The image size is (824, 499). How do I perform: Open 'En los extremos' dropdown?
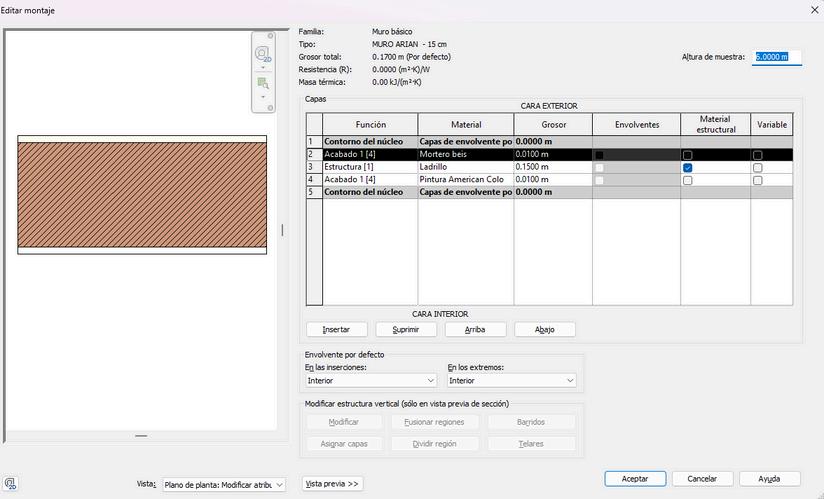click(x=511, y=380)
